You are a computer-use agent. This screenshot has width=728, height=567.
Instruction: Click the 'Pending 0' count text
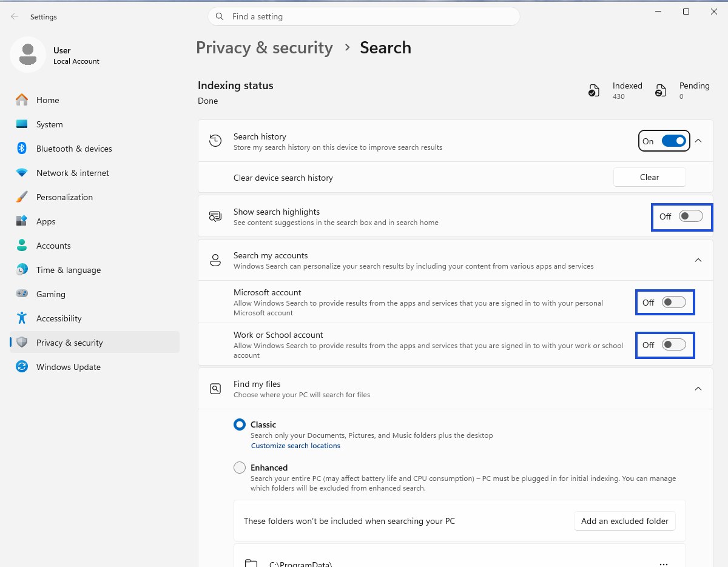[695, 90]
